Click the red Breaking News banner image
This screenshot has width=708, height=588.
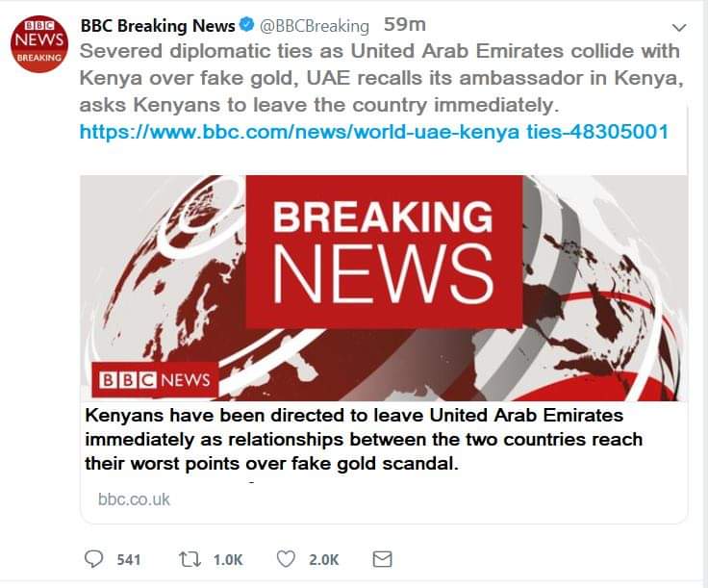click(385, 251)
